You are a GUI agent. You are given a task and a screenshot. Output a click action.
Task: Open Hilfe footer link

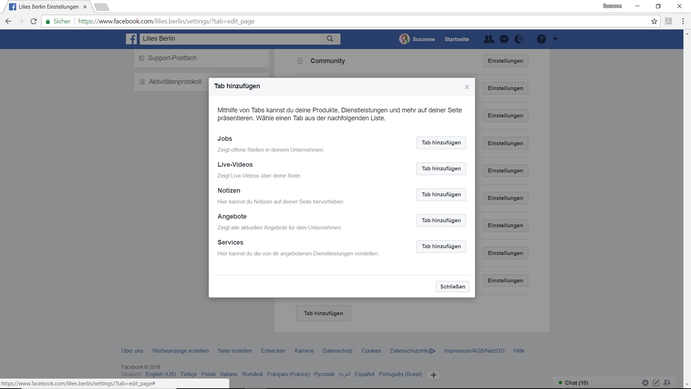[x=519, y=351]
